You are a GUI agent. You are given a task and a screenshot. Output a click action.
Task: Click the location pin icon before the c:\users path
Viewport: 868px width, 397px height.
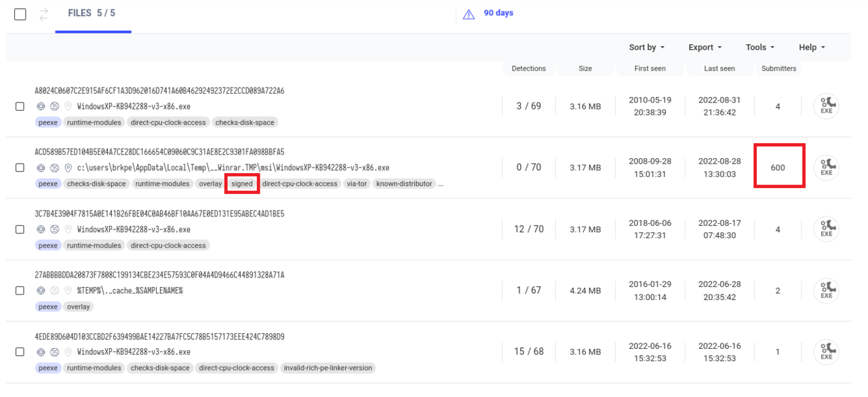coord(68,168)
